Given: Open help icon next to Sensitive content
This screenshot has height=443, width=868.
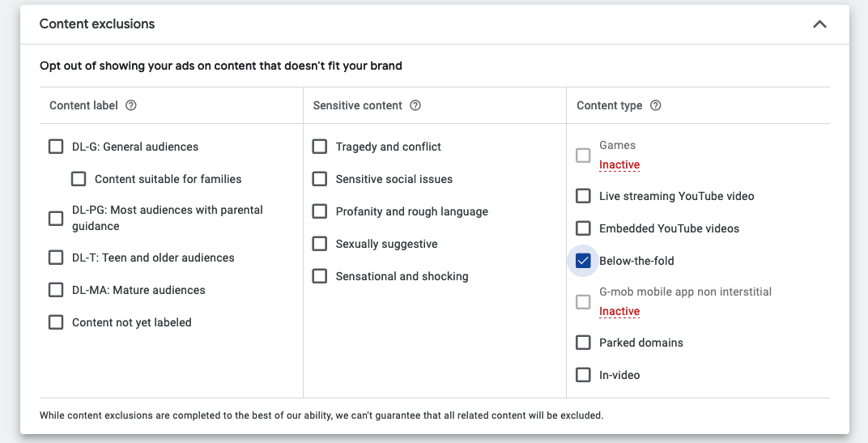Looking at the screenshot, I should click(415, 105).
